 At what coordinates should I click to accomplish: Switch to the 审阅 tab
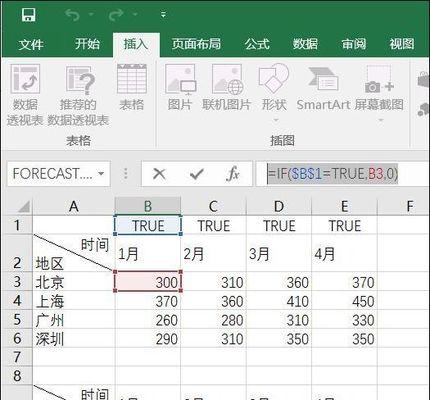(x=353, y=44)
